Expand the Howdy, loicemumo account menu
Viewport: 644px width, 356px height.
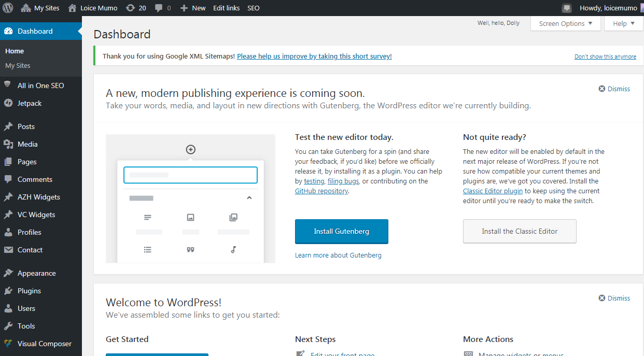(610, 8)
